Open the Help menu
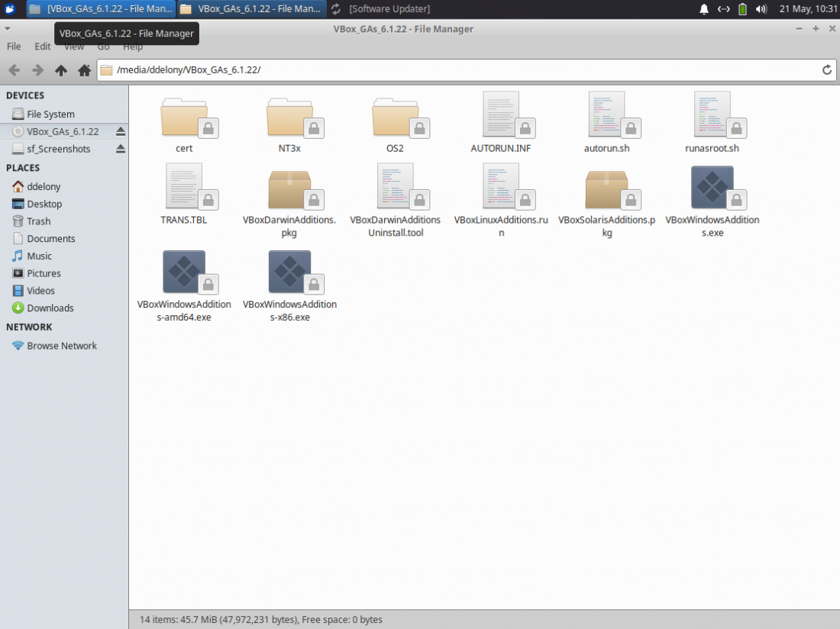 coord(132,47)
